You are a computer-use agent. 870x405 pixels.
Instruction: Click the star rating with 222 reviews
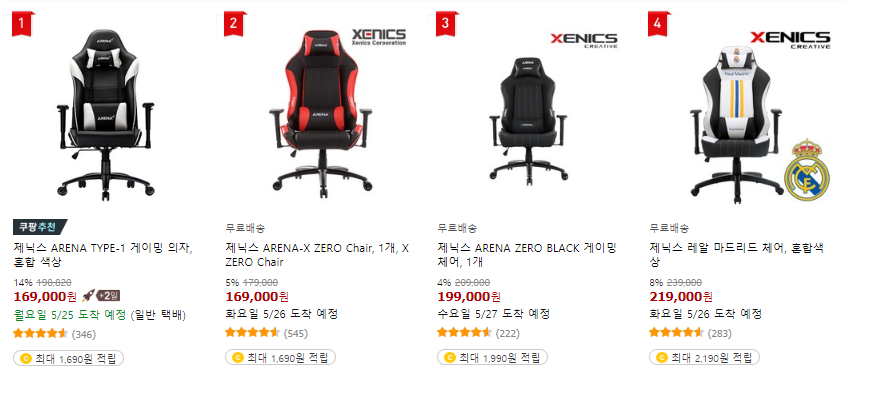464,333
